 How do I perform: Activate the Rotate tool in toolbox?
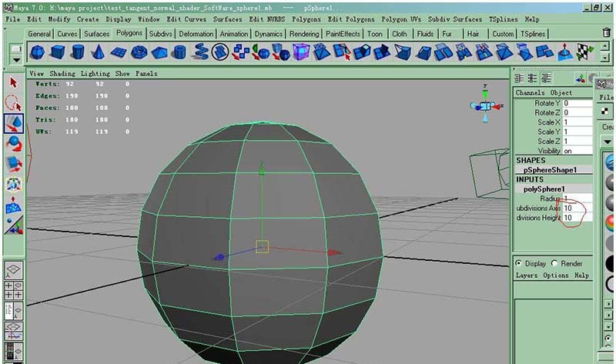coord(14,144)
